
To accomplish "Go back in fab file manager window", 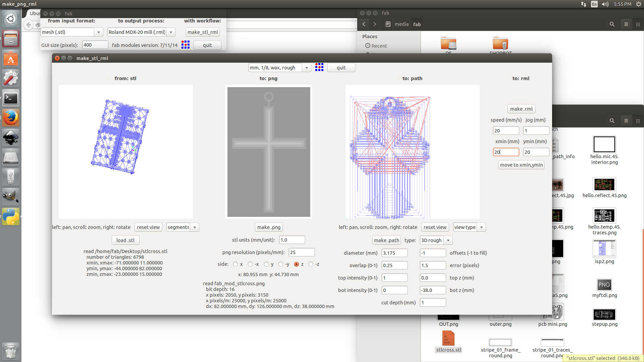I will (364, 24).
